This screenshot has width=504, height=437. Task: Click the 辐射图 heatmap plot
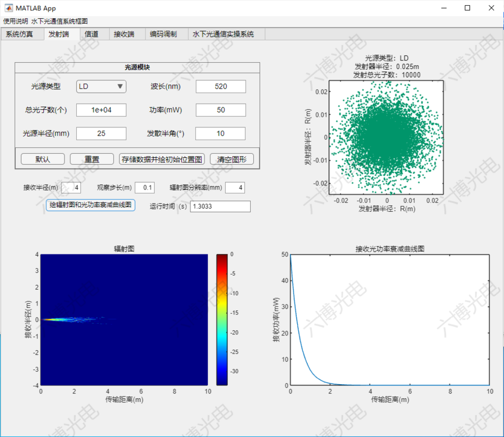coord(124,320)
